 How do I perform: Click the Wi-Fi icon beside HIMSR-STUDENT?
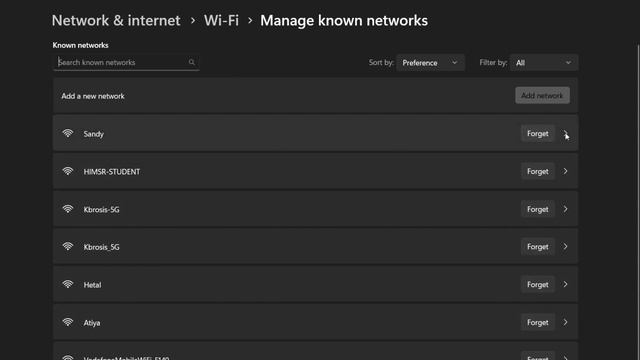coord(68,171)
